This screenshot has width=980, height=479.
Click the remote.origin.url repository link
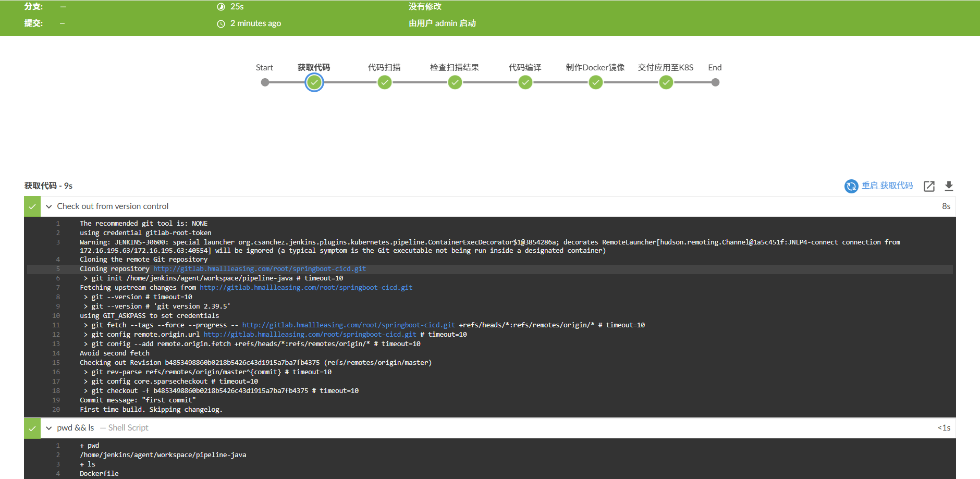[310, 335]
